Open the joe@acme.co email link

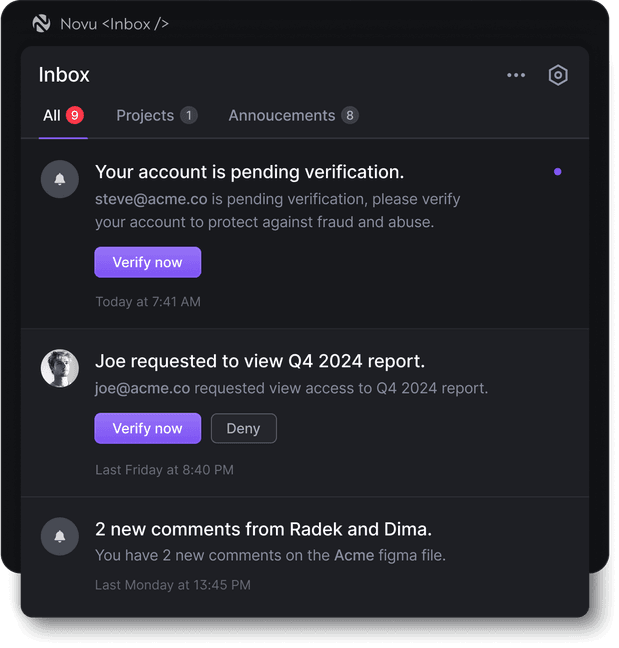143,388
